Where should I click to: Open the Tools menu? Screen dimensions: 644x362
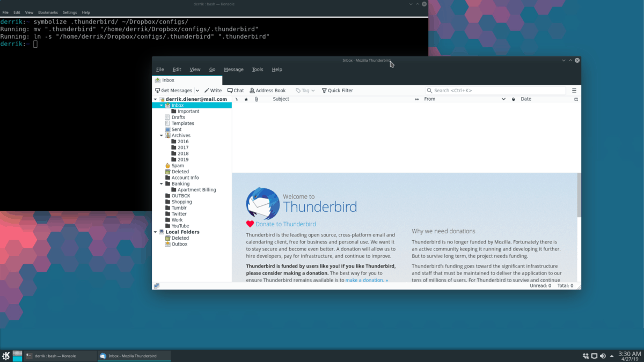point(257,69)
